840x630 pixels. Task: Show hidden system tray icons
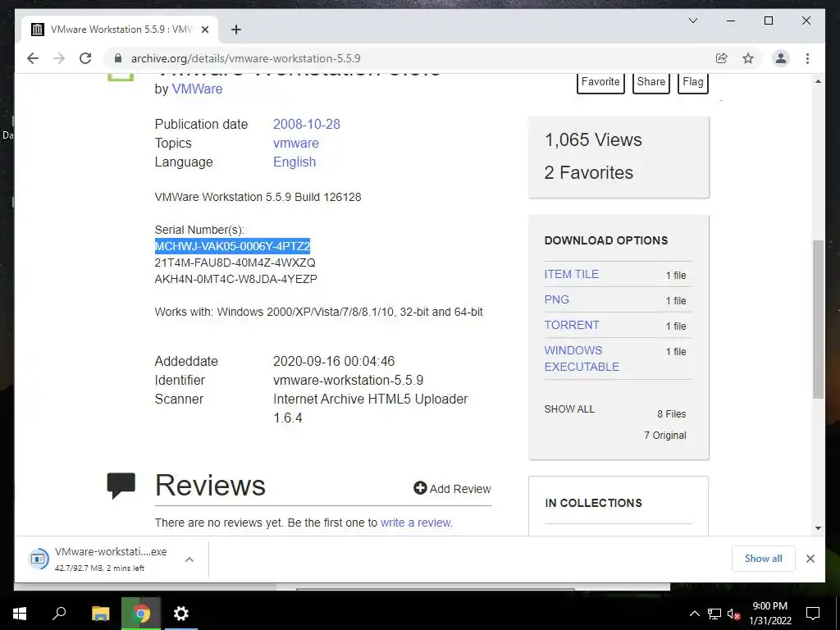pyautogui.click(x=694, y=614)
